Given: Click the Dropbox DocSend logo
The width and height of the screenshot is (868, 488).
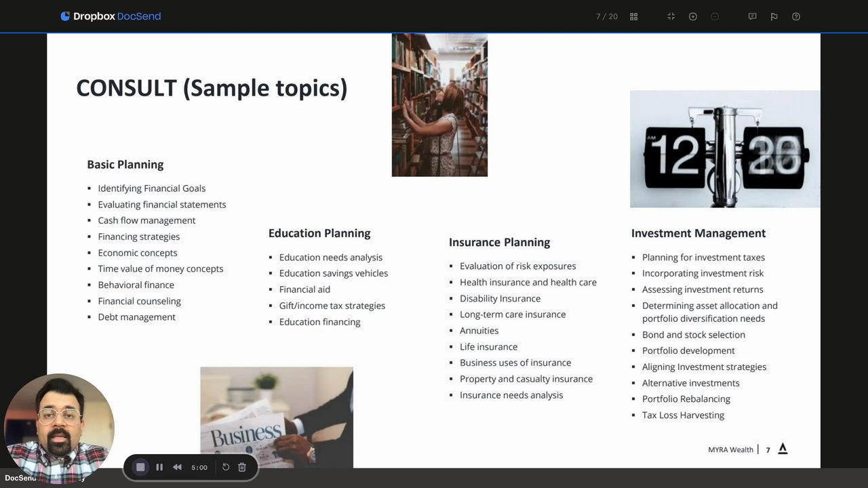Looking at the screenshot, I should [111, 16].
